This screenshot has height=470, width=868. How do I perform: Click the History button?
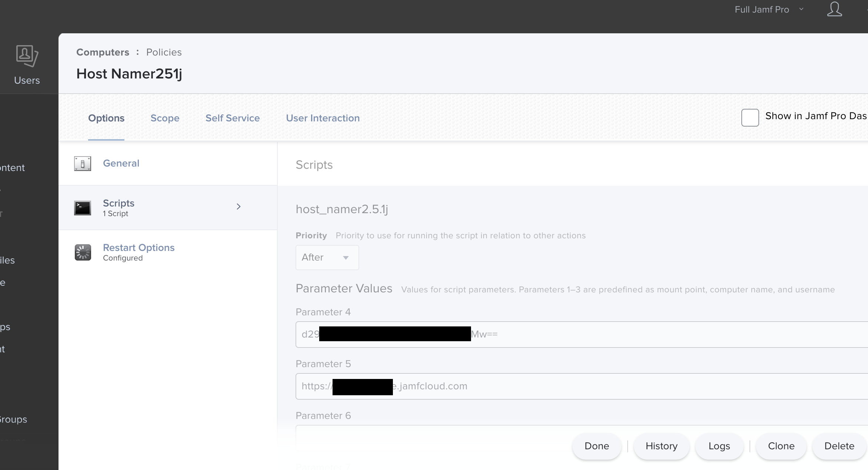pos(661,446)
